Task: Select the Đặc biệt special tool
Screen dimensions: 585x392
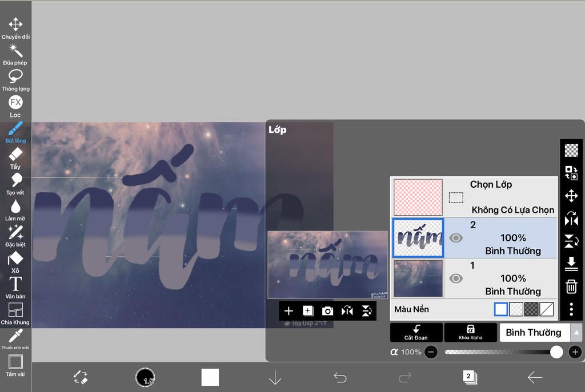Action: point(15,236)
